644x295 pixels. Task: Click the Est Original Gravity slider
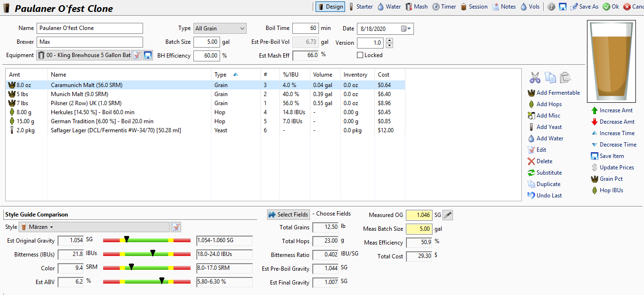[x=146, y=240]
